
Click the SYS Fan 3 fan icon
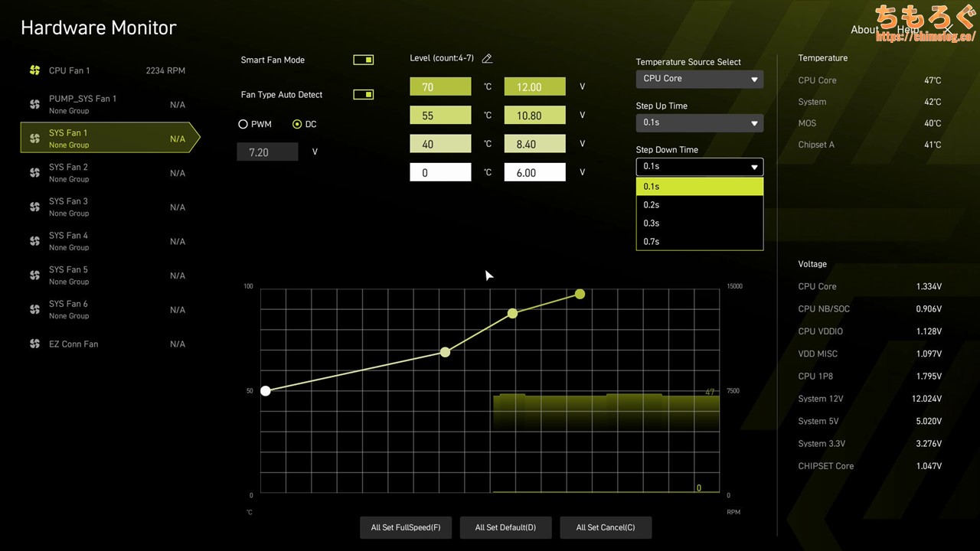click(x=34, y=207)
